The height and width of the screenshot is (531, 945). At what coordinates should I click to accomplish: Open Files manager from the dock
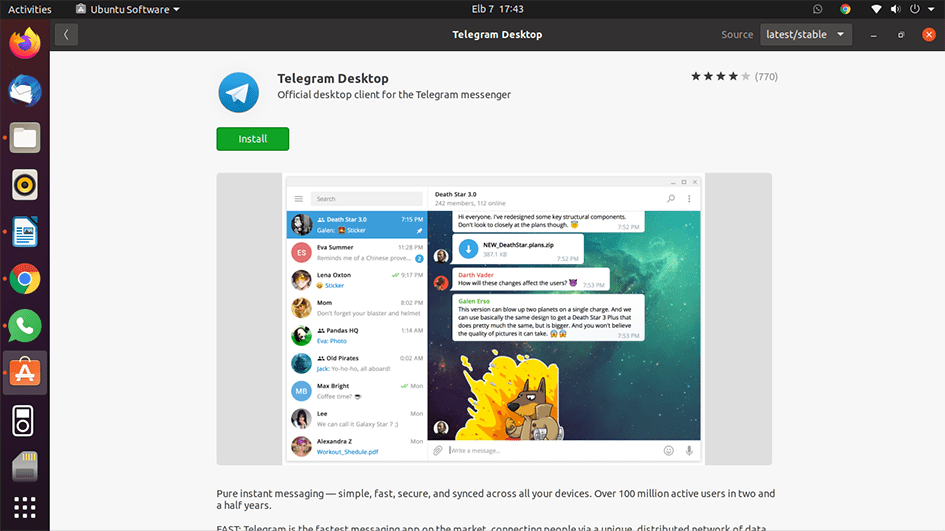pyautogui.click(x=25, y=138)
